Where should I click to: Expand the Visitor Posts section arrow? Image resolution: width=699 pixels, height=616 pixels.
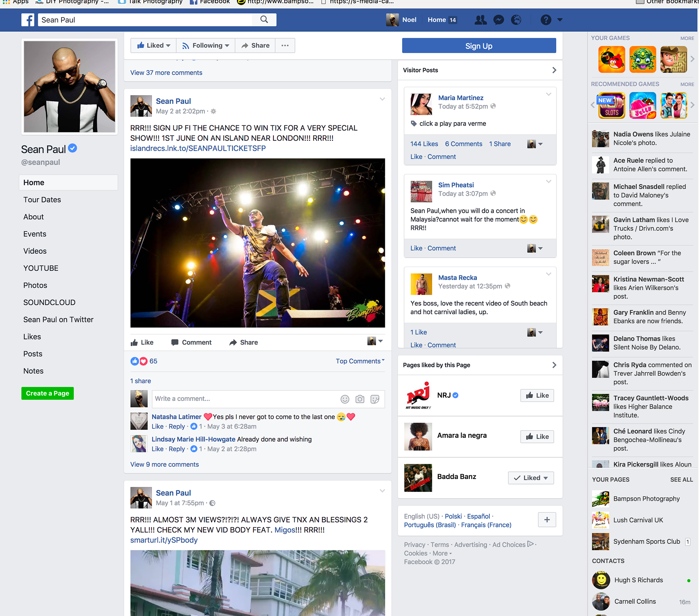click(554, 70)
